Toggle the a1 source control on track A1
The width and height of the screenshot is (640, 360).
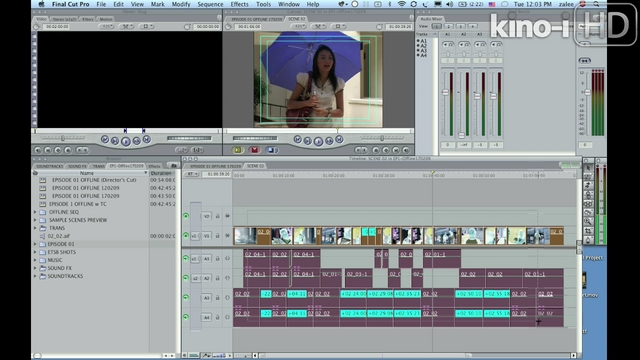(x=195, y=258)
